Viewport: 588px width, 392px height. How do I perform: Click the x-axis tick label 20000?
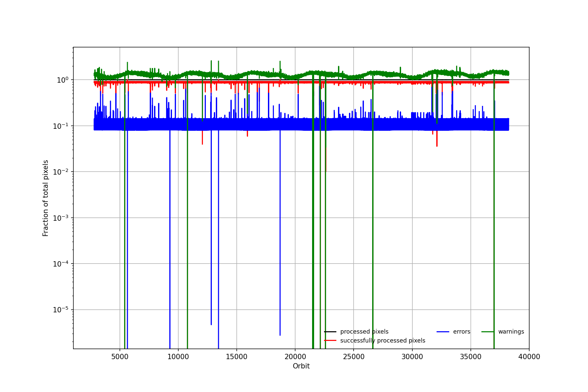click(x=295, y=357)
